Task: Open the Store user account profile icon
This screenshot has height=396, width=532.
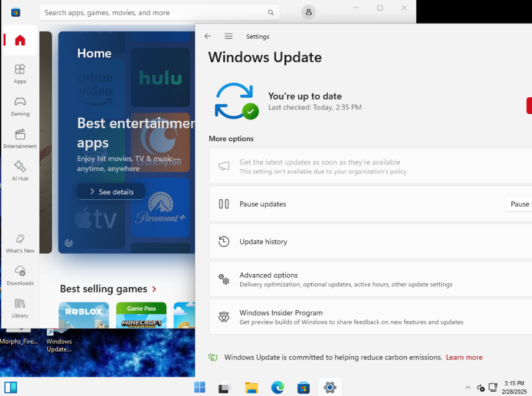Action: (x=309, y=12)
